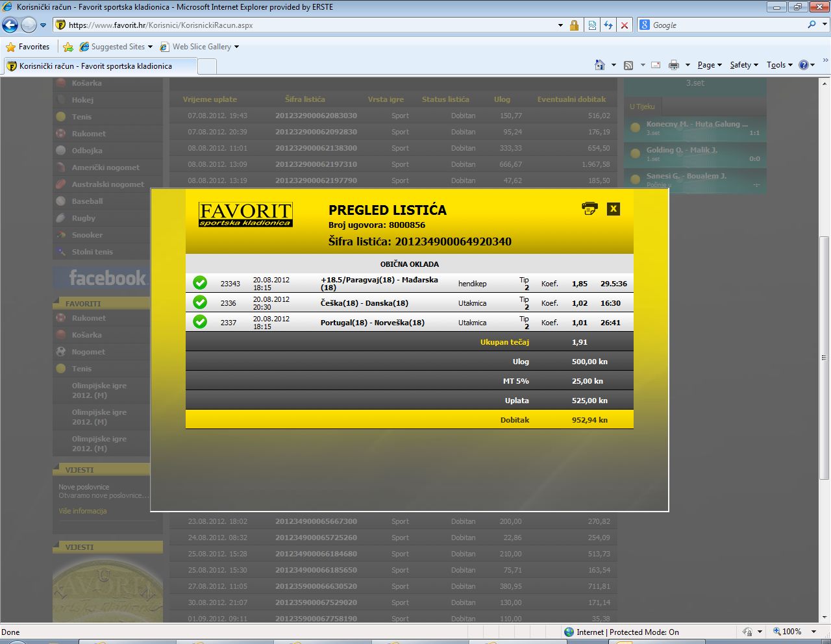Click the security lock icon in address bar
The height and width of the screenshot is (644, 831).
point(574,25)
